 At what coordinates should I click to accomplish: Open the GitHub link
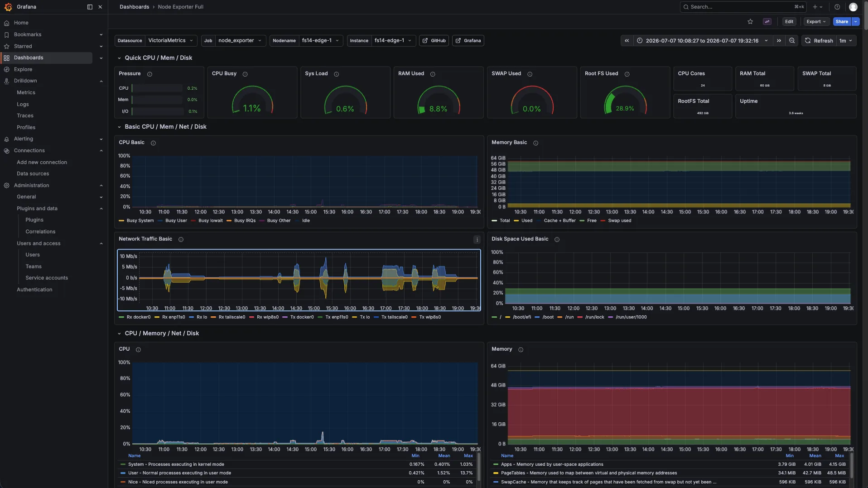(x=434, y=41)
